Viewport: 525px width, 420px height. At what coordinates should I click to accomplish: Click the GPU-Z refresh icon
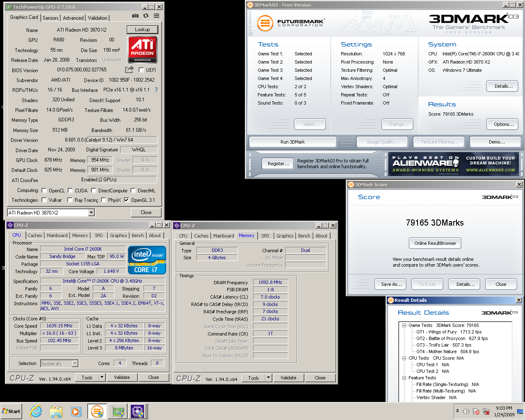[x=146, y=16]
